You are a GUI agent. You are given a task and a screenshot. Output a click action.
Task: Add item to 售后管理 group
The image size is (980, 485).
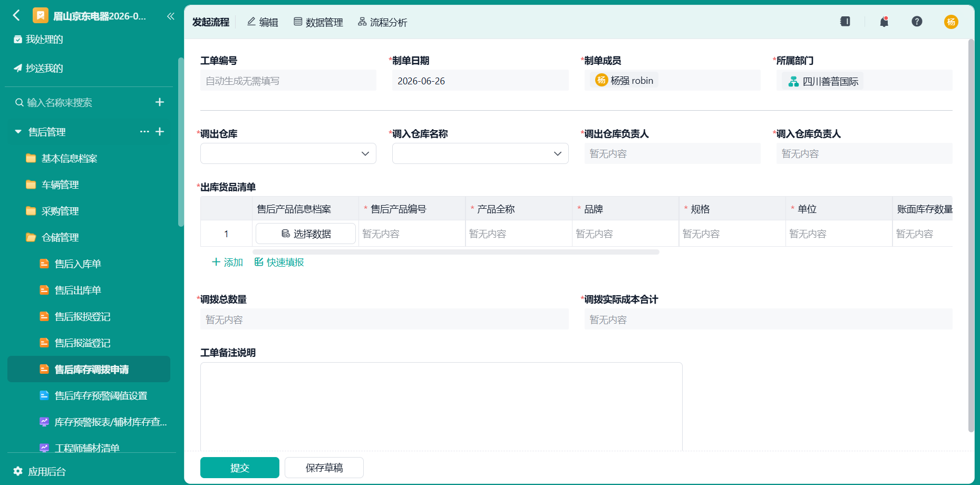click(x=160, y=131)
